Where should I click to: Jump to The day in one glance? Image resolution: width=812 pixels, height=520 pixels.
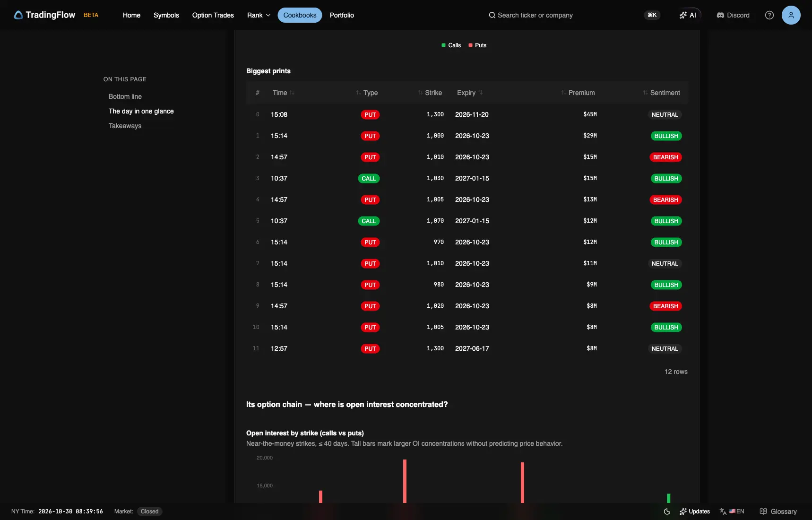pyautogui.click(x=141, y=111)
